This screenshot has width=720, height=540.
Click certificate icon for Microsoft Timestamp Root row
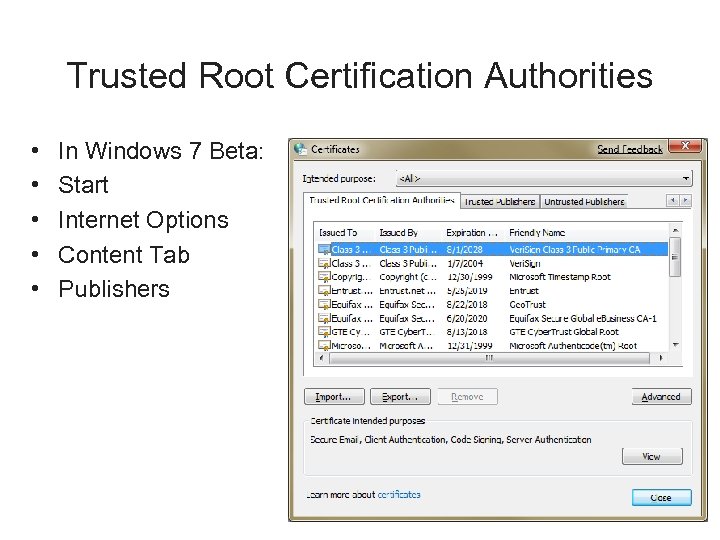[324, 277]
